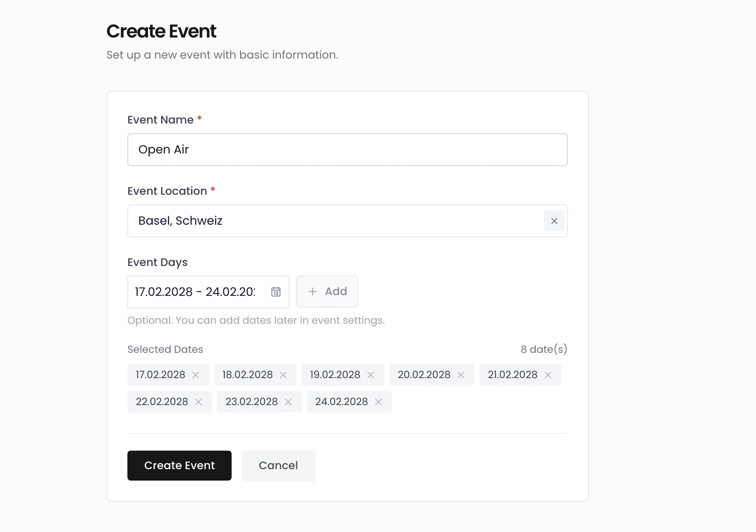The height and width of the screenshot is (532, 756).
Task: Remove the 20.02.2028 date chip
Action: pyautogui.click(x=461, y=375)
